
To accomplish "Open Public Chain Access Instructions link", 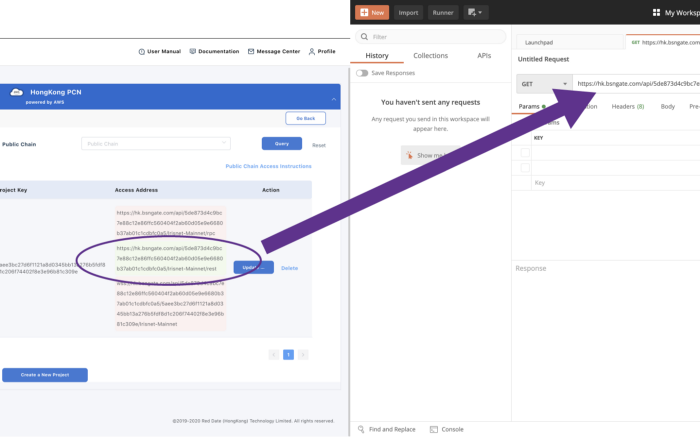I will pos(268,166).
